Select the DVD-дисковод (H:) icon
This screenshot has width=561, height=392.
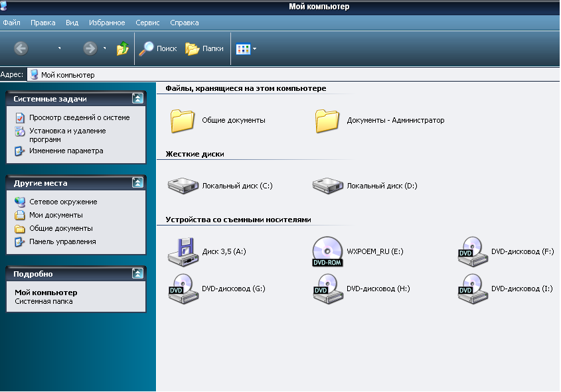(x=328, y=289)
